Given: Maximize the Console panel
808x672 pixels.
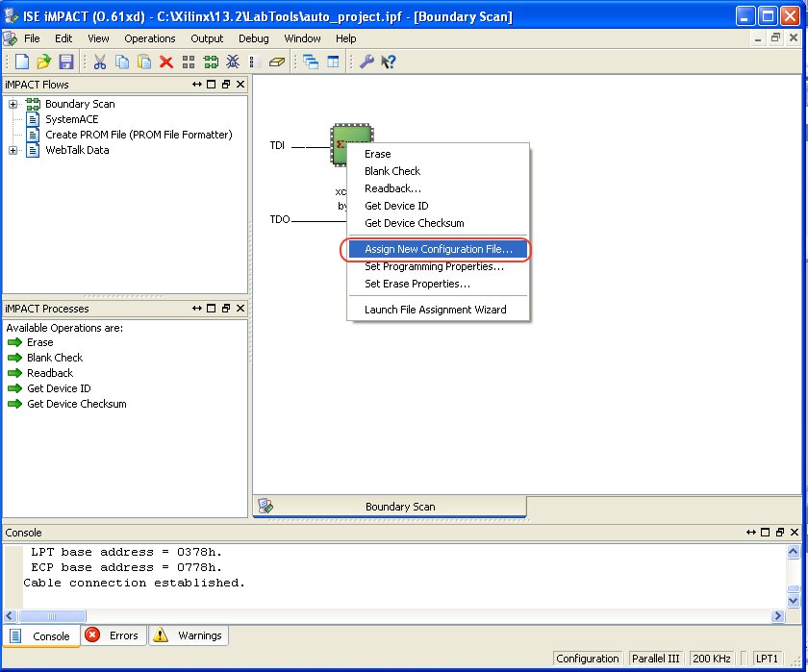Looking at the screenshot, I should [766, 533].
